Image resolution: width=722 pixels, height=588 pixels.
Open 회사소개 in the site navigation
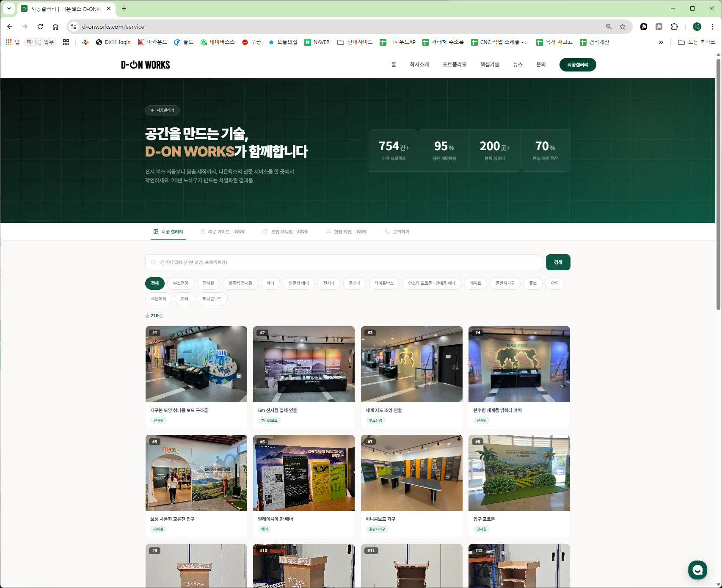click(x=419, y=65)
